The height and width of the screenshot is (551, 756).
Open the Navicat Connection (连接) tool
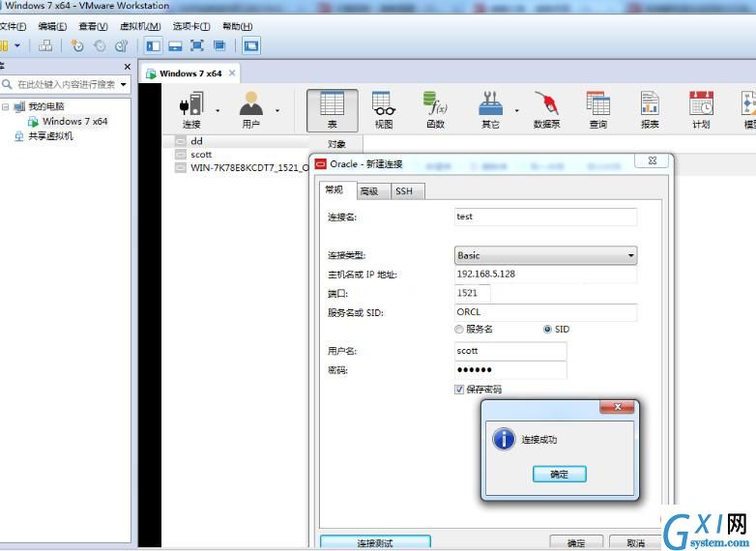pos(191,110)
